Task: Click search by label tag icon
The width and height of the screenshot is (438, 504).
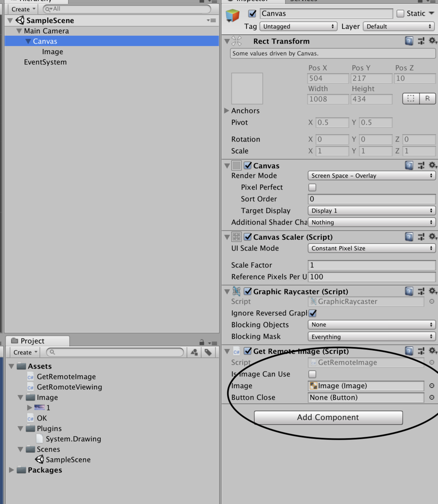Action: [x=208, y=352]
